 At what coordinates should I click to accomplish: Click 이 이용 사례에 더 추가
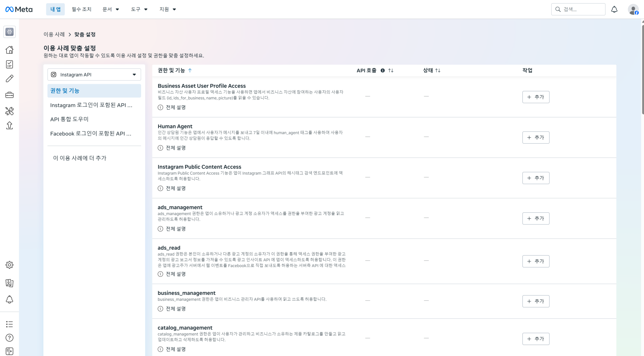click(x=80, y=158)
